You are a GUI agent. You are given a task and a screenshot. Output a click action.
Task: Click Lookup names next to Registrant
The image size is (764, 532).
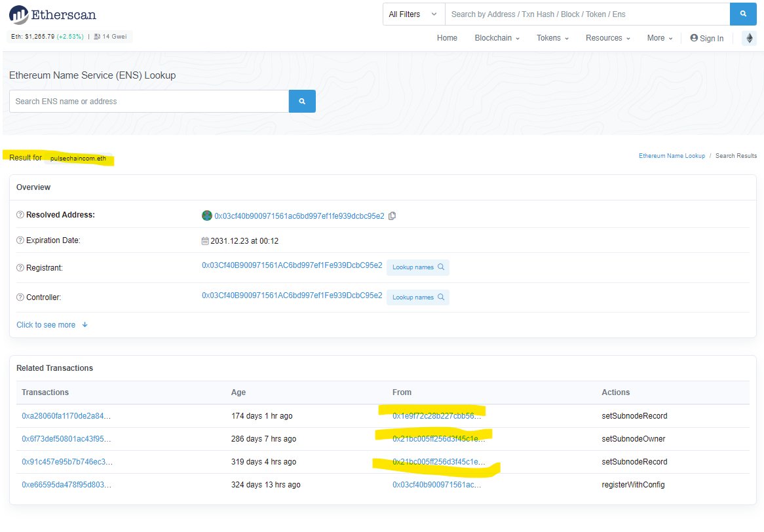[417, 267]
